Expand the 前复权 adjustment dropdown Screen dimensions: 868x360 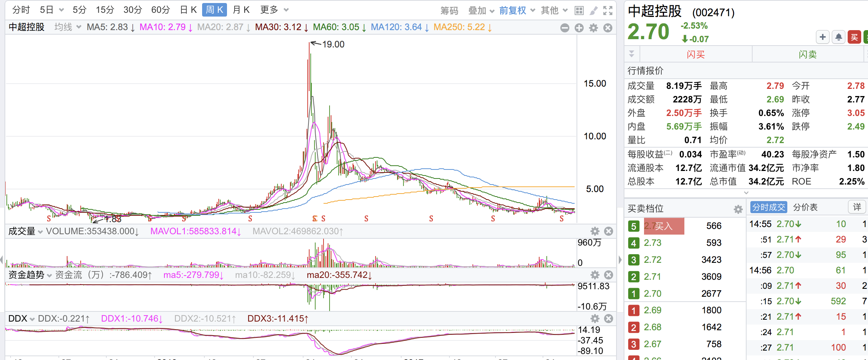click(x=517, y=11)
